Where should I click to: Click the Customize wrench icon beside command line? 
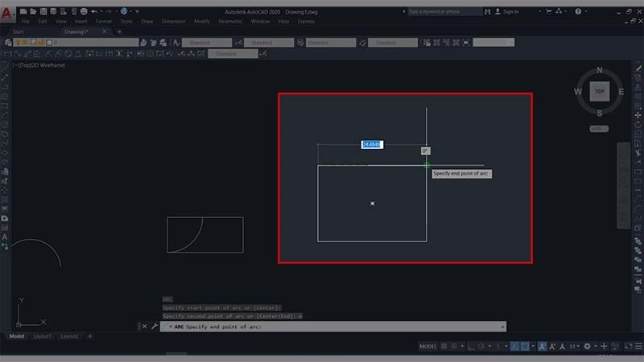(x=155, y=327)
